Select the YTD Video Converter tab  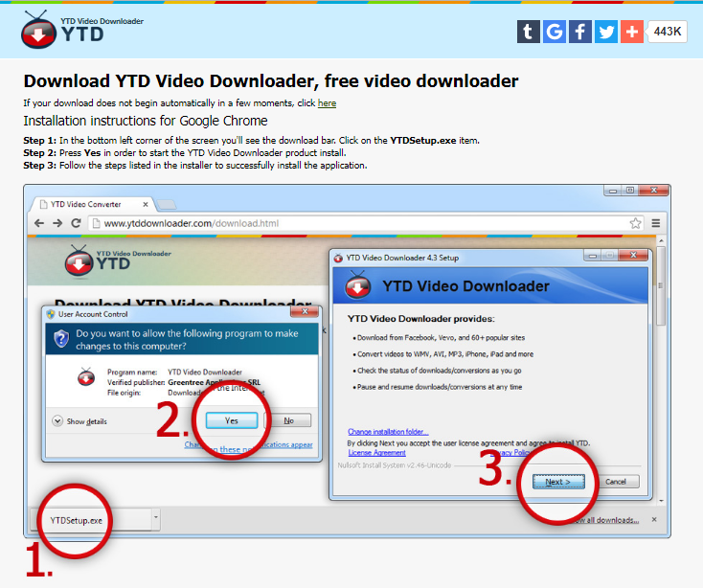pos(92,204)
